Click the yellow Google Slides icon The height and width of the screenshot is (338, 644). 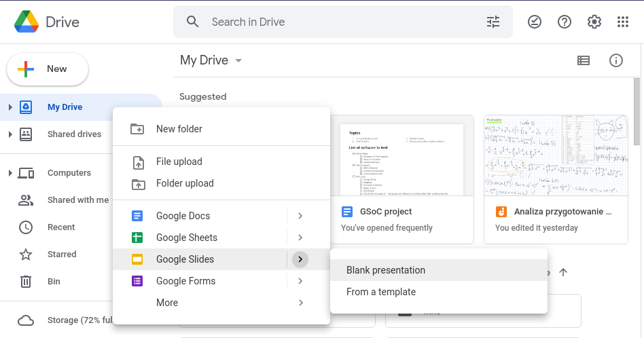point(137,259)
